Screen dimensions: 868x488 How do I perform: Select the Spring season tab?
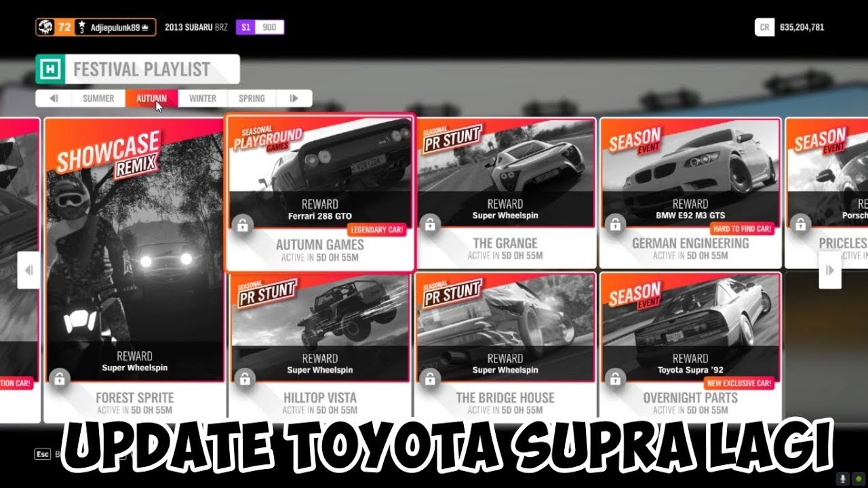[252, 98]
